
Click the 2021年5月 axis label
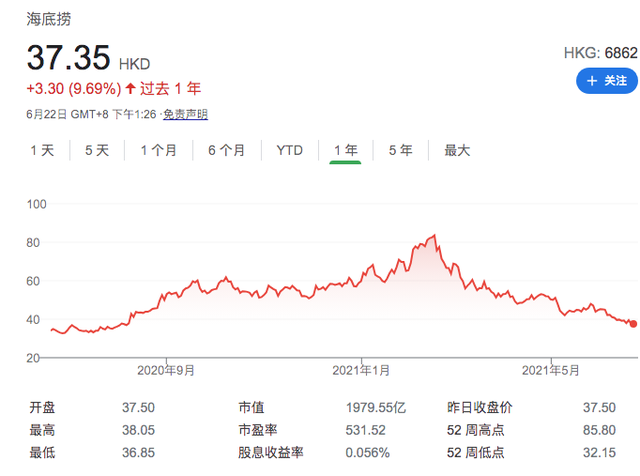(x=551, y=371)
